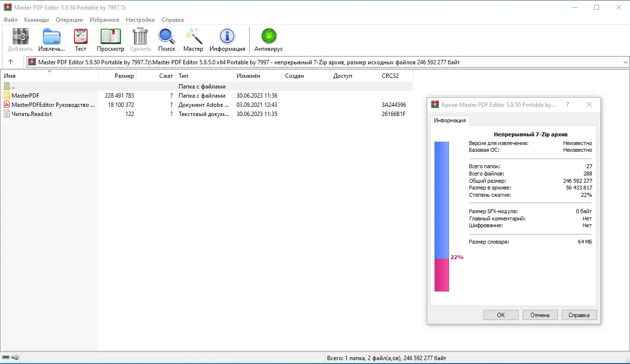
Task: Open the Настройки menu
Action: (140, 20)
